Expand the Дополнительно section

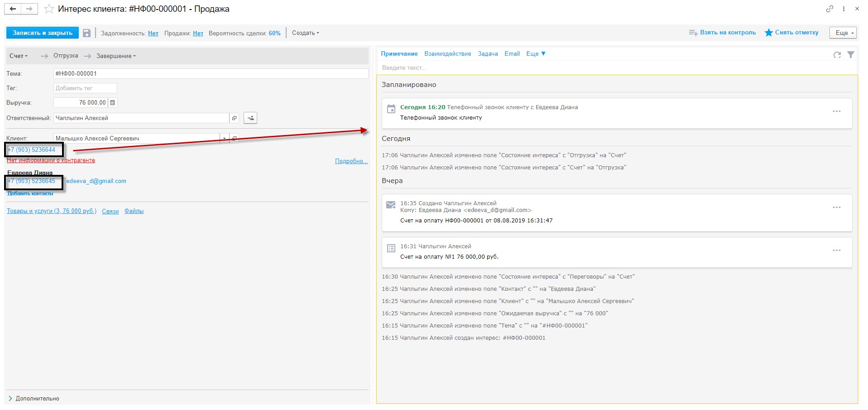pos(33,399)
